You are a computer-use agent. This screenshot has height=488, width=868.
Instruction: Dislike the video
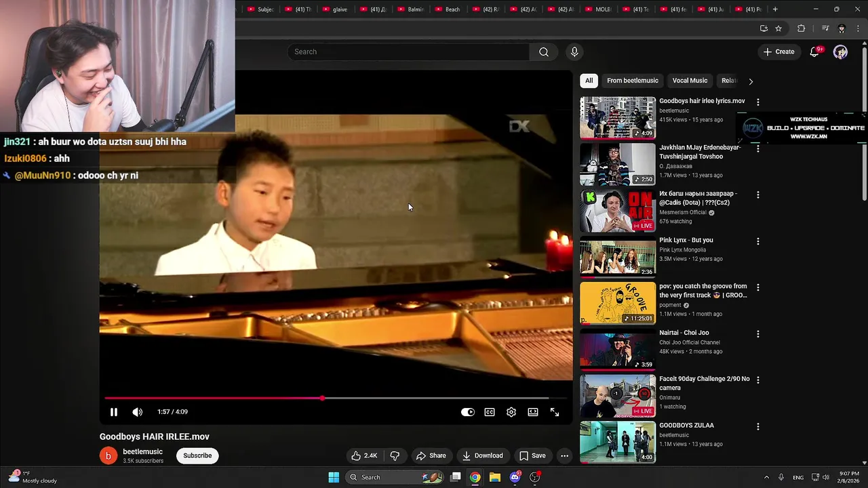pos(395,455)
